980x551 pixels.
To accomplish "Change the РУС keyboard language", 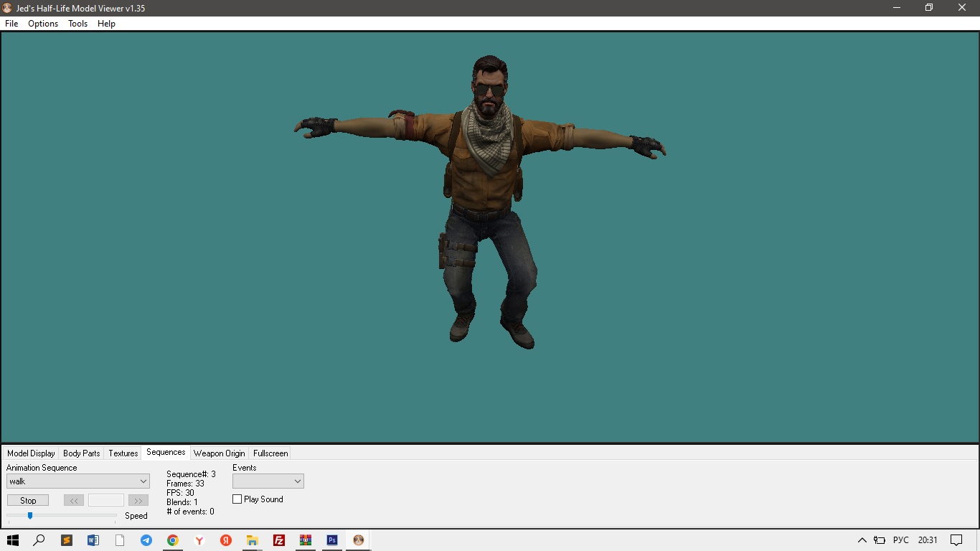I will [901, 540].
